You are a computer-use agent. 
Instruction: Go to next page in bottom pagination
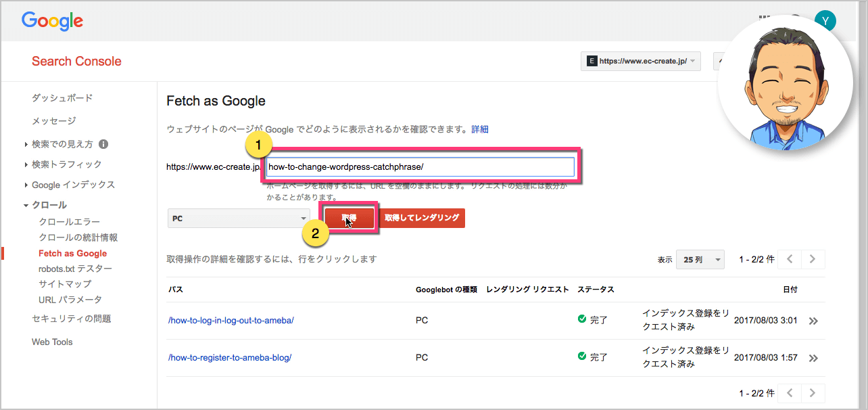click(813, 392)
